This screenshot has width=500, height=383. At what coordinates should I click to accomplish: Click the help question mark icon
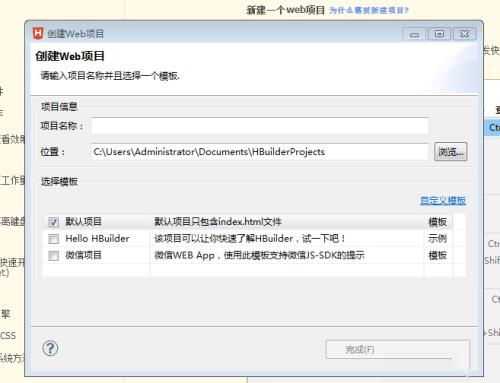pyautogui.click(x=50, y=349)
